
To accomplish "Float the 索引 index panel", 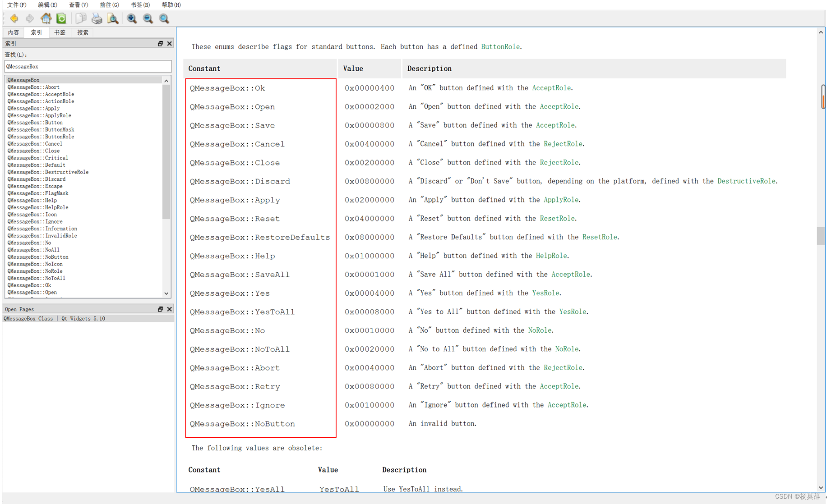I will [x=160, y=43].
